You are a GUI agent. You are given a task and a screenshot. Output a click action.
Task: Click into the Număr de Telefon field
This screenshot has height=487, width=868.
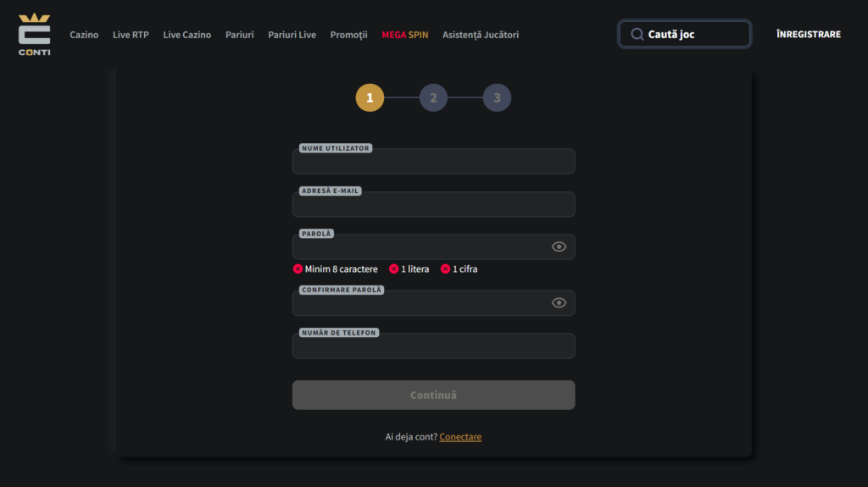[433, 346]
